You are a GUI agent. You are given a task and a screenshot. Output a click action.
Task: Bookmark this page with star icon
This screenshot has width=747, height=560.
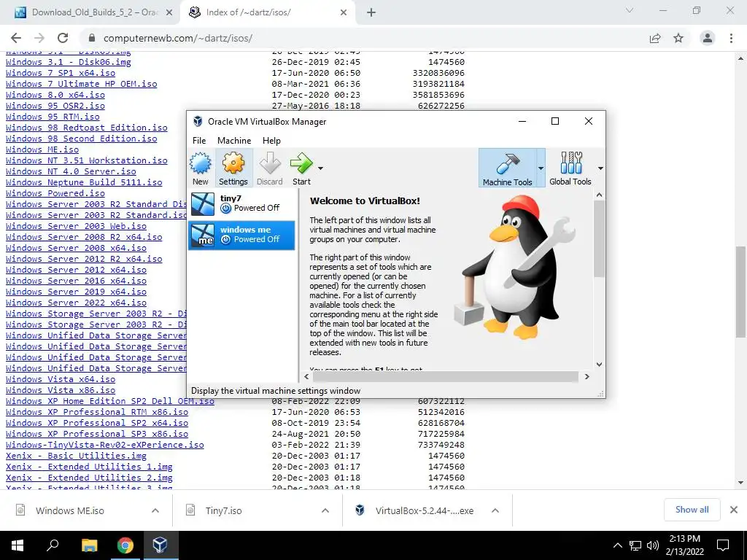[x=678, y=38]
